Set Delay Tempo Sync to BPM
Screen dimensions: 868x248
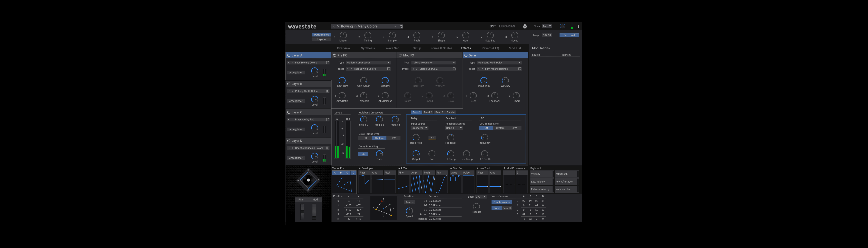coord(393,138)
